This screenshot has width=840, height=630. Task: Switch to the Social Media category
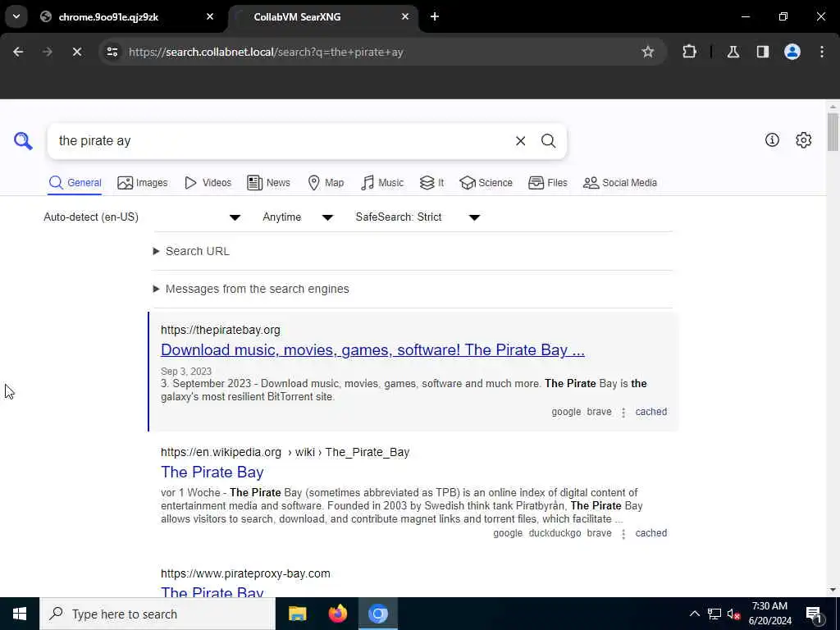coord(620,183)
